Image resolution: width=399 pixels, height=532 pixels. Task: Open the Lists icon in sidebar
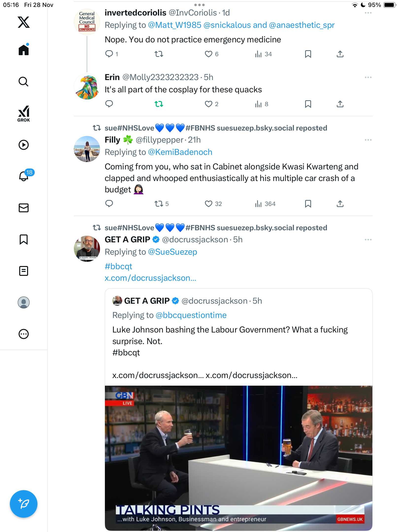pyautogui.click(x=24, y=271)
